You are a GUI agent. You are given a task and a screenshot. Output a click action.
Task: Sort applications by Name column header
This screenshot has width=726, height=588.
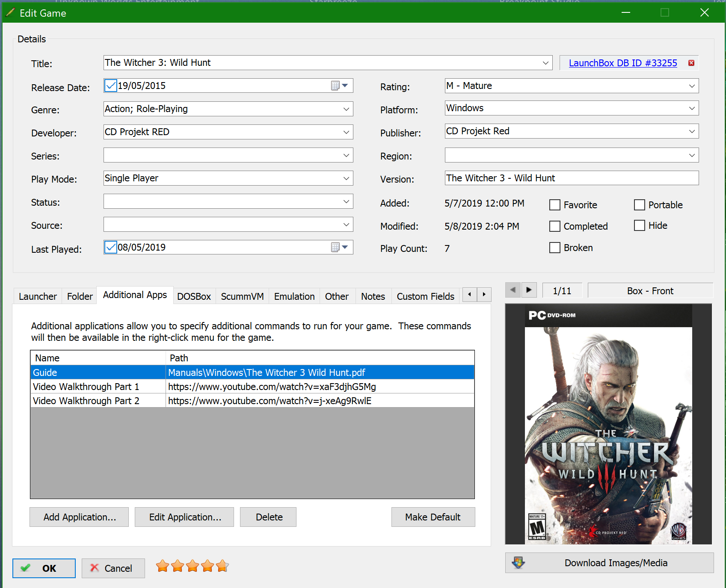pos(98,358)
